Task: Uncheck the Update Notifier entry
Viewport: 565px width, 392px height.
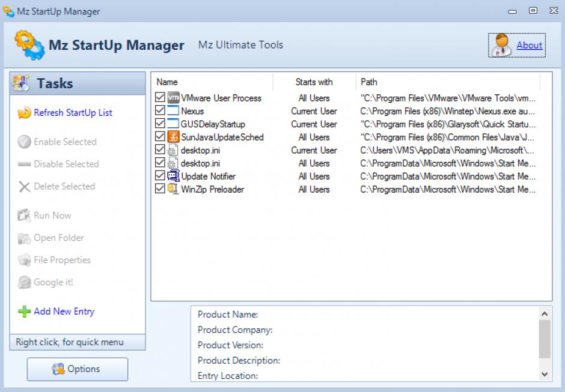Action: point(160,176)
